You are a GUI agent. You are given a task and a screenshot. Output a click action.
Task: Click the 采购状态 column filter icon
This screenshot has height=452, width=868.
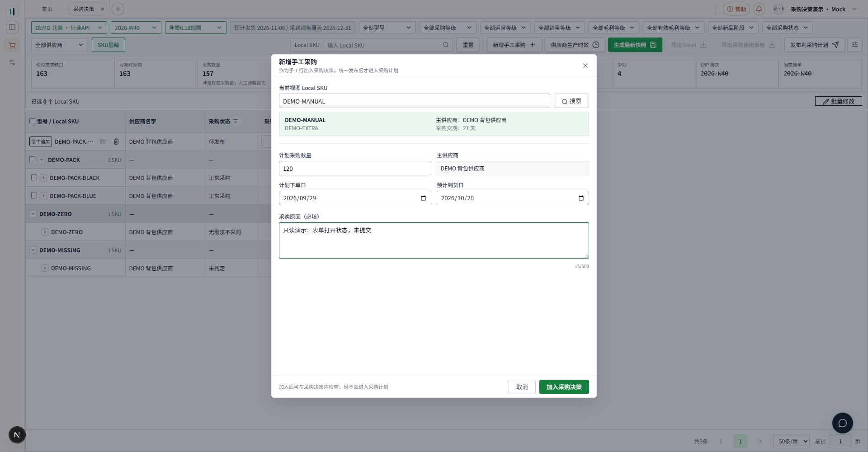pyautogui.click(x=236, y=121)
